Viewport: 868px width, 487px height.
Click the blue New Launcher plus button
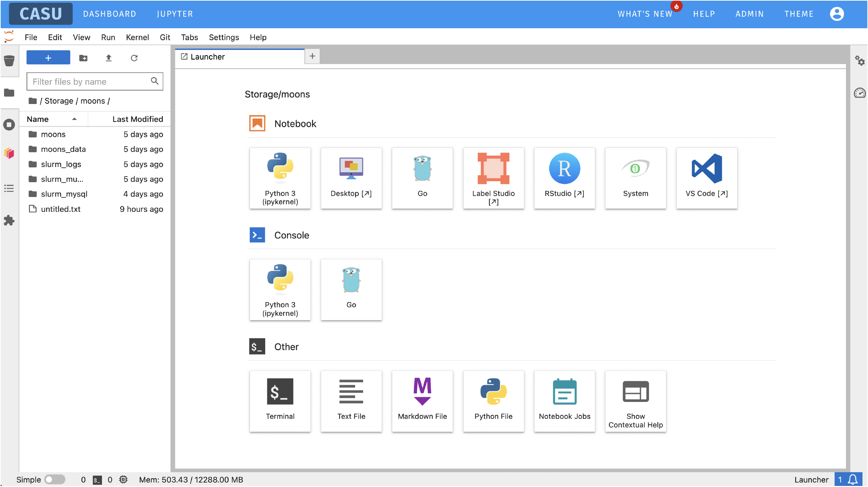click(x=48, y=58)
